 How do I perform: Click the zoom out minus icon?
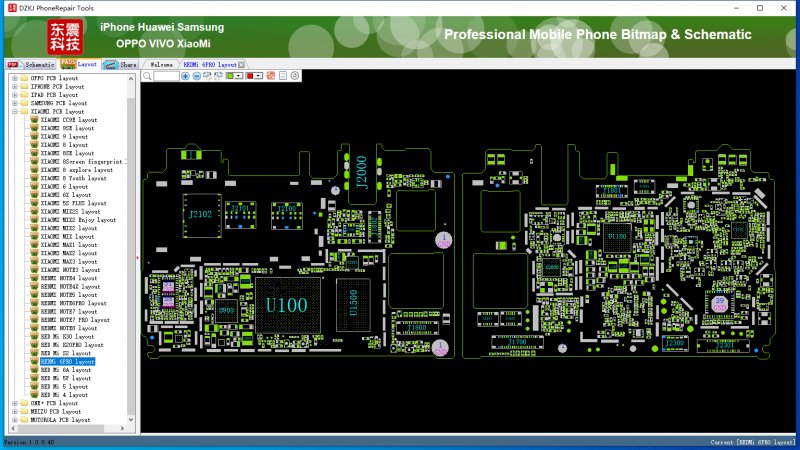pyautogui.click(x=197, y=76)
